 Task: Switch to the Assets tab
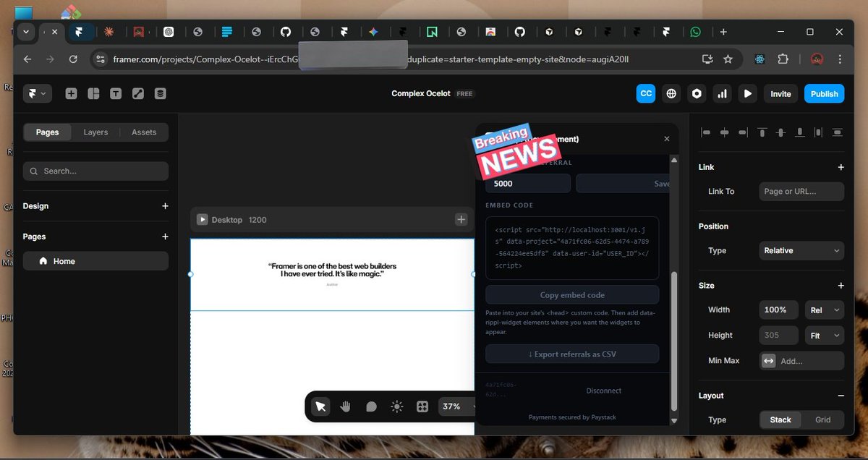pos(144,132)
